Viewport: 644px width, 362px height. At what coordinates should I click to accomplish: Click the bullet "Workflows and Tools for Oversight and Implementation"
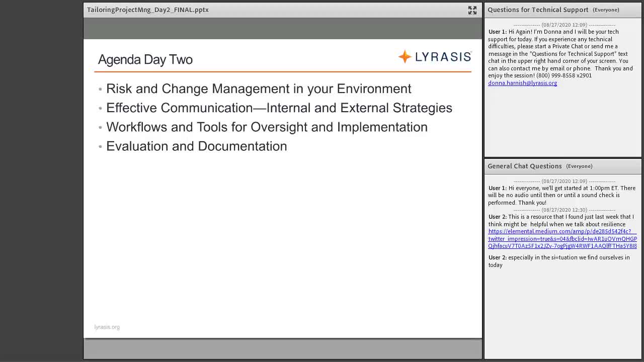(267, 127)
